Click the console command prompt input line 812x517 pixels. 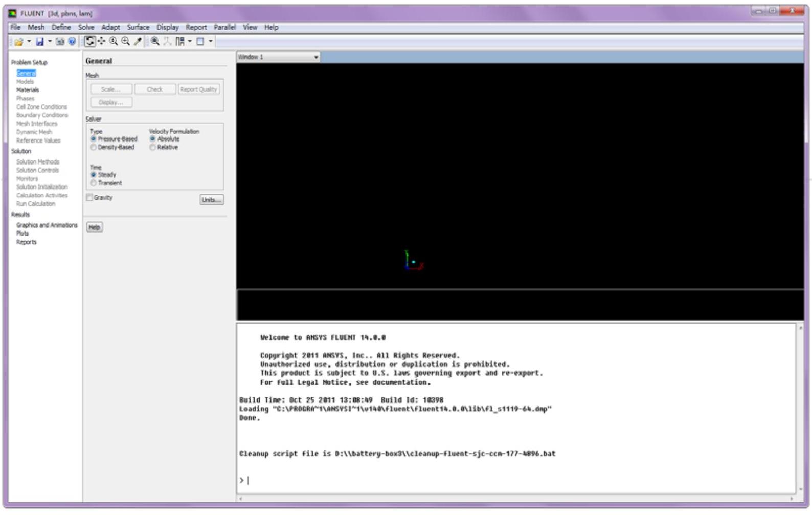click(516, 480)
